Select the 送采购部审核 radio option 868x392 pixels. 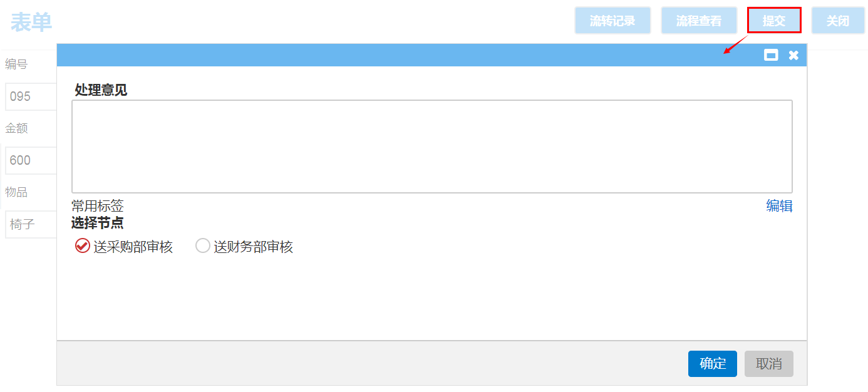82,246
